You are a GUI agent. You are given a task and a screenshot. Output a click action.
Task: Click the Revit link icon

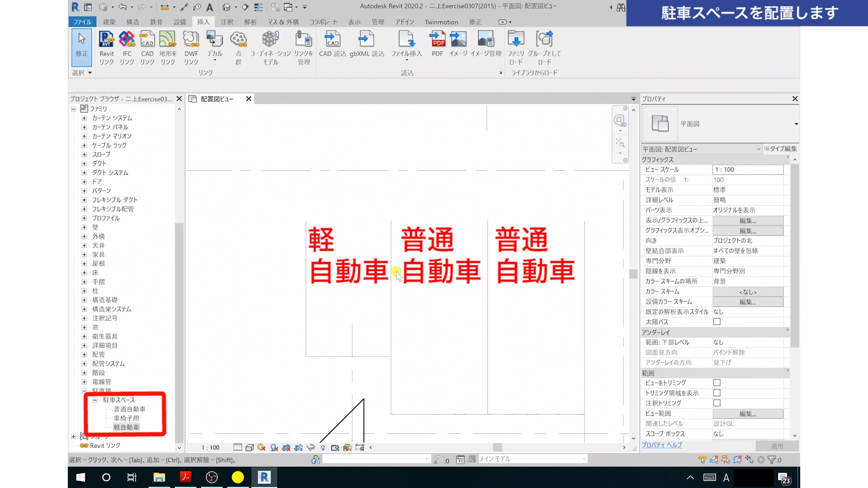[x=107, y=39]
